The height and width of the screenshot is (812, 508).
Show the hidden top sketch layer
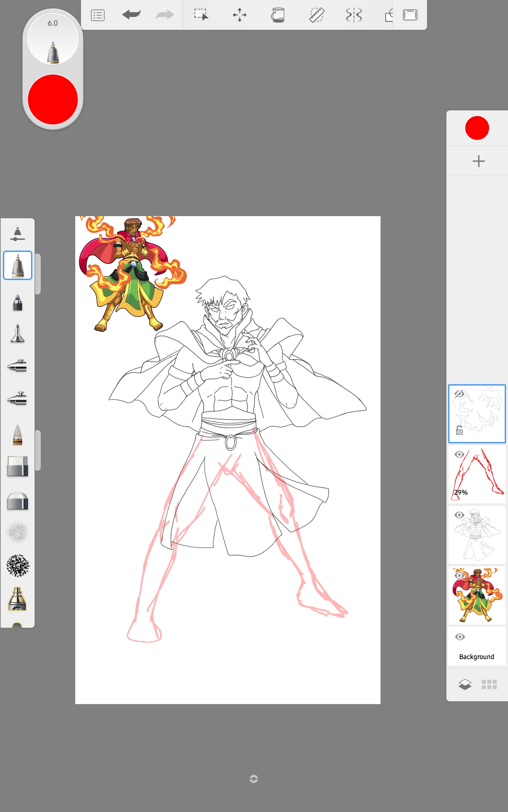(459, 394)
